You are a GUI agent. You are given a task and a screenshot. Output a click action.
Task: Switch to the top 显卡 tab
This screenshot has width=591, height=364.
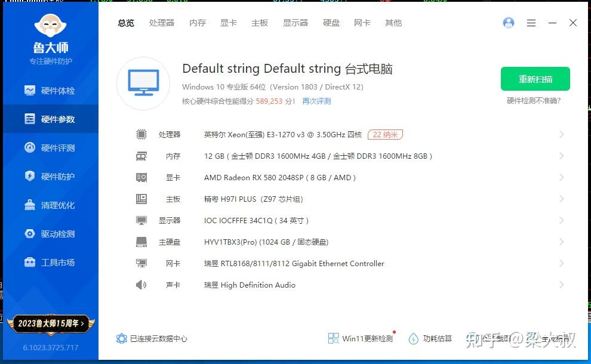pos(229,23)
